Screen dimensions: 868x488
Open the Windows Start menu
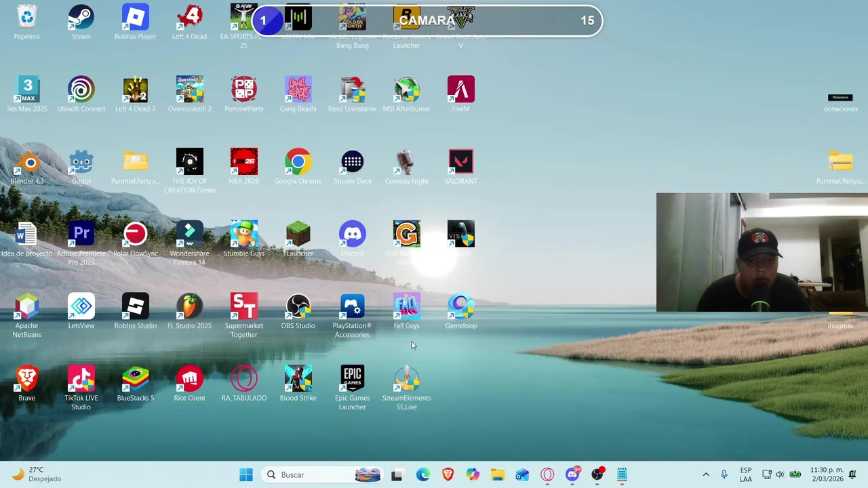click(x=246, y=475)
